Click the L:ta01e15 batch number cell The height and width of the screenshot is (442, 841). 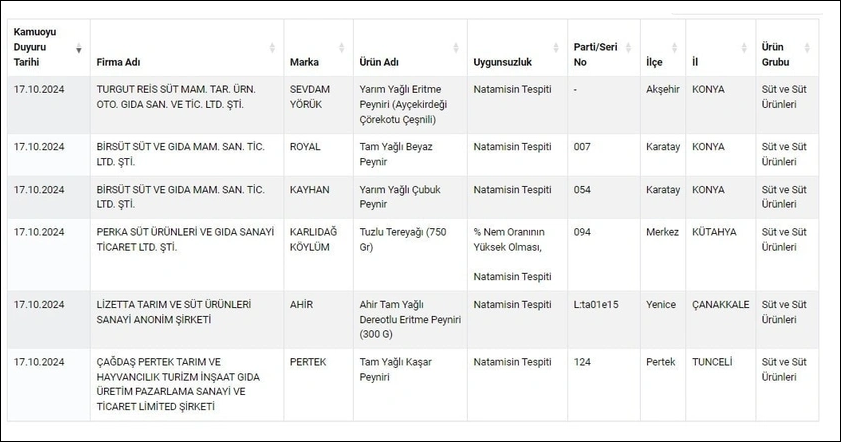tap(598, 305)
